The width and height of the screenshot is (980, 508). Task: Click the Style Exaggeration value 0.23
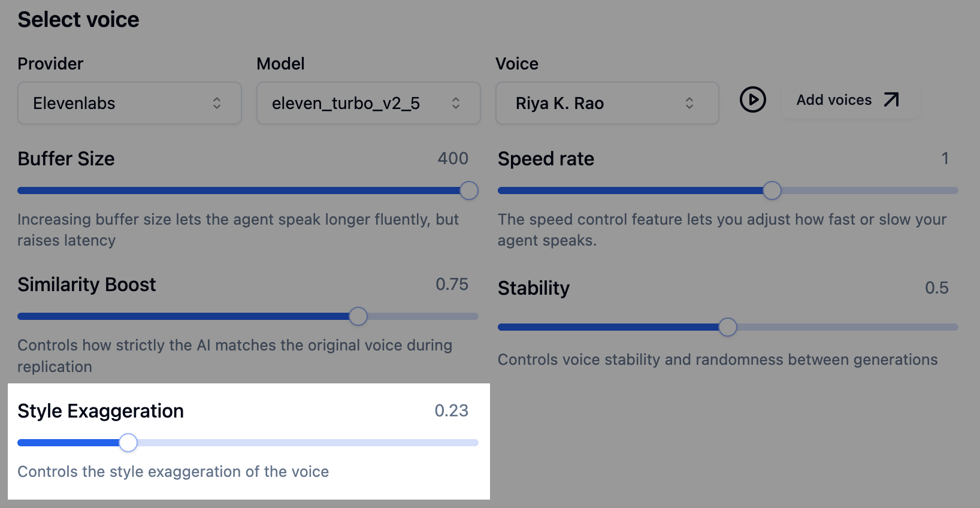tap(452, 411)
